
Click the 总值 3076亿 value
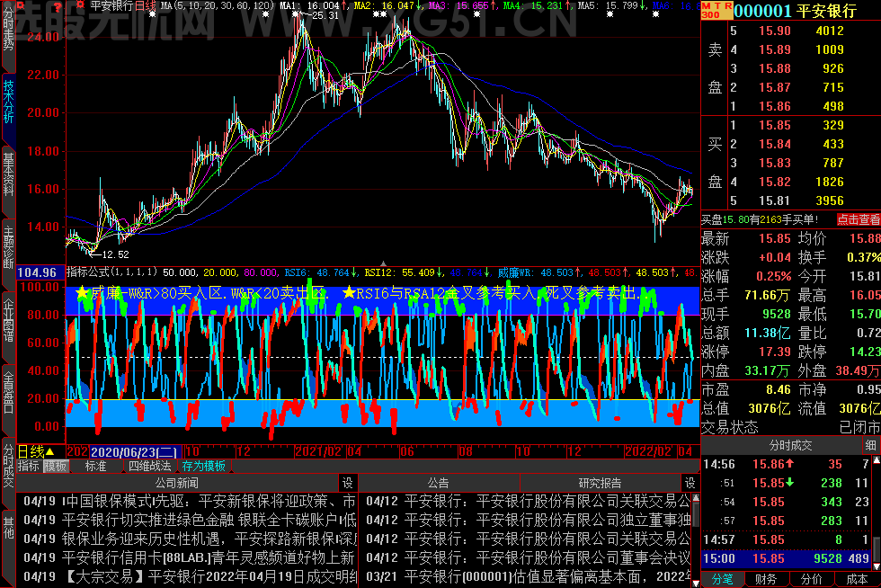pos(768,408)
